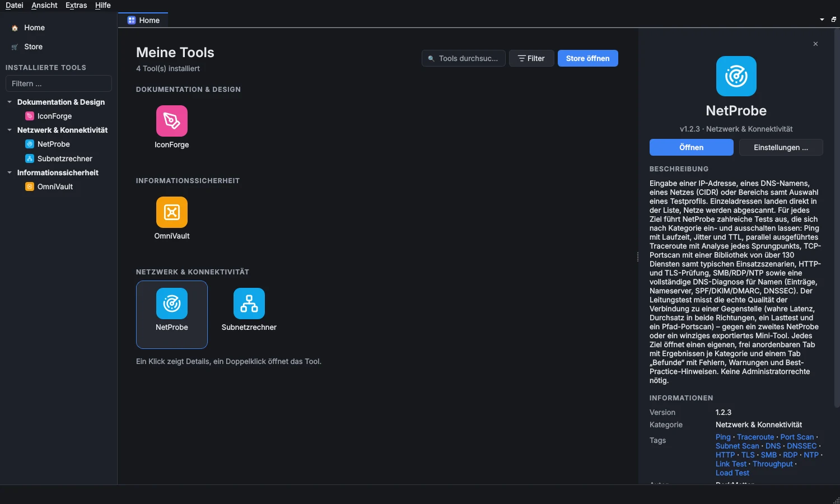The image size is (840, 504).
Task: Close the NetProbe details panel
Action: point(815,44)
